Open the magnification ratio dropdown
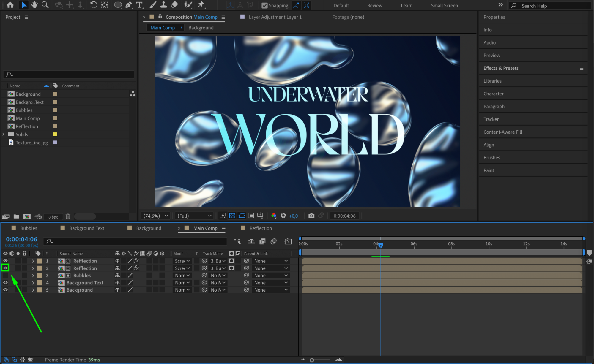This screenshot has height=364, width=594. coord(156,216)
